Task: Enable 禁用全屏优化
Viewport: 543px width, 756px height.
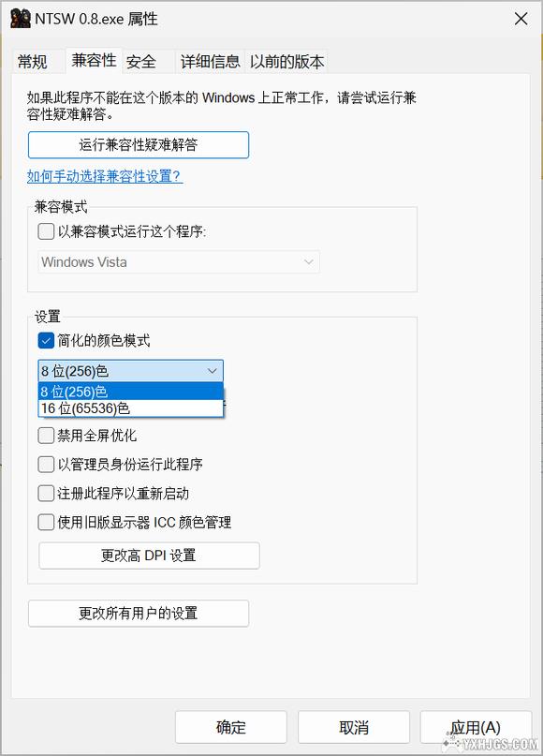Action: [46, 436]
